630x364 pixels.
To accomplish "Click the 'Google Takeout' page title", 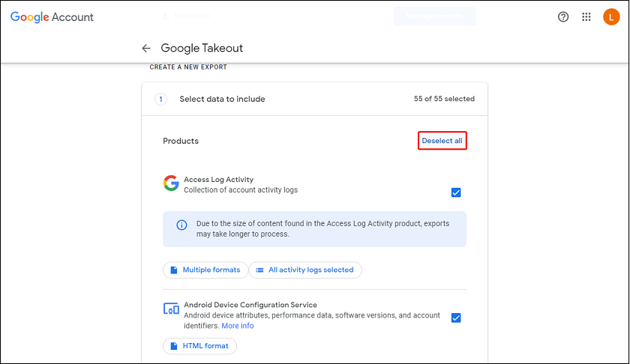I will tap(202, 48).
